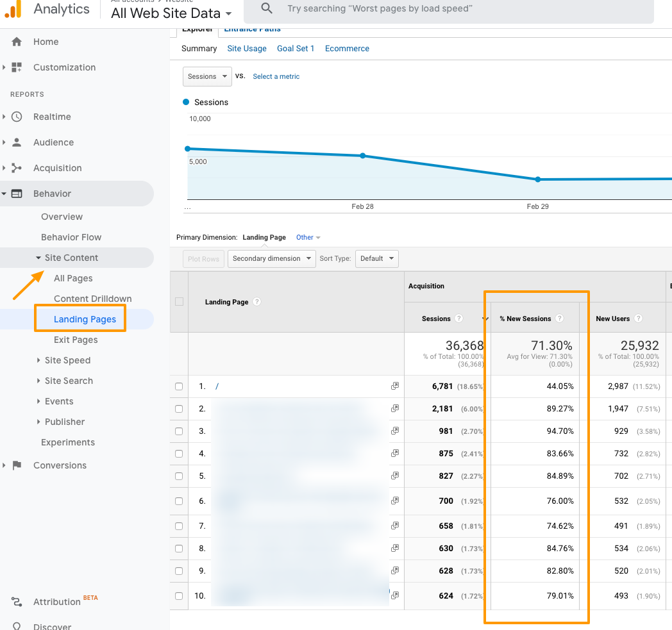Open row 3 landing page external link icon
The width and height of the screenshot is (672, 630).
coord(395,431)
